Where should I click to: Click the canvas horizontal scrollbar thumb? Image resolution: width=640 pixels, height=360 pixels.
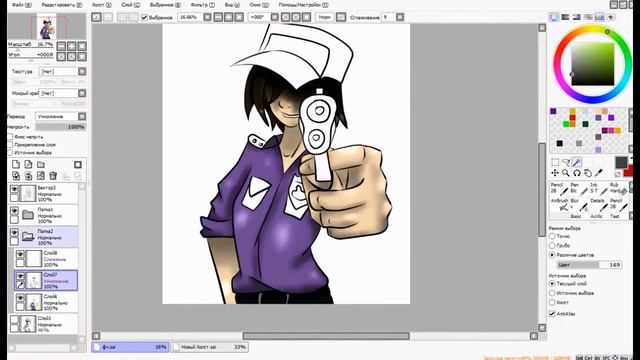pos(326,336)
